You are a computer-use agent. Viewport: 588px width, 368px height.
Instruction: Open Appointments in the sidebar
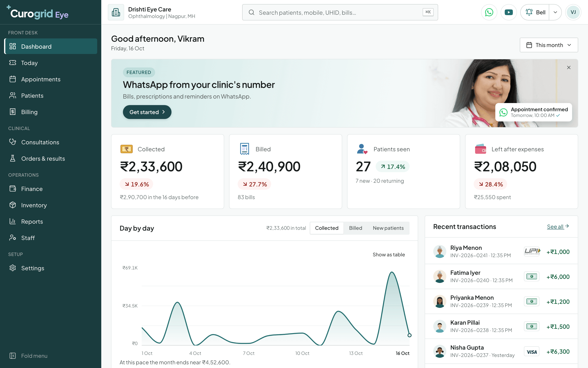coord(51,79)
